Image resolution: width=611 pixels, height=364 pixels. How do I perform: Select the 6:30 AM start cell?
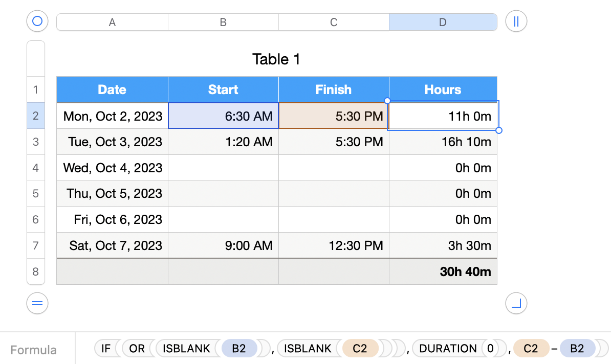pyautogui.click(x=223, y=116)
